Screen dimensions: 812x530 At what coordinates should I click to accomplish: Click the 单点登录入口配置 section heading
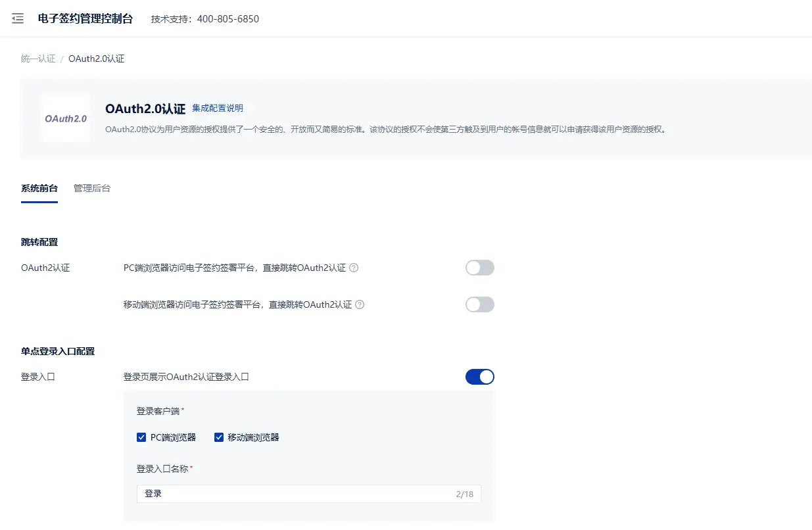click(58, 351)
